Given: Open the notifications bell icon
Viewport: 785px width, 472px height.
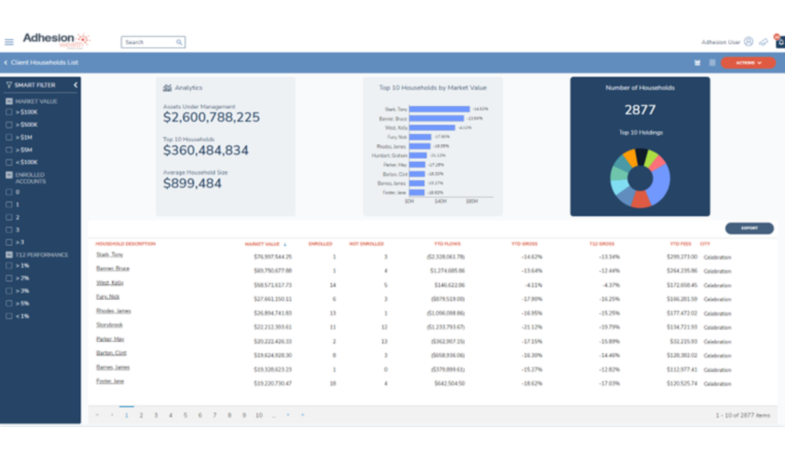Looking at the screenshot, I should pyautogui.click(x=779, y=42).
